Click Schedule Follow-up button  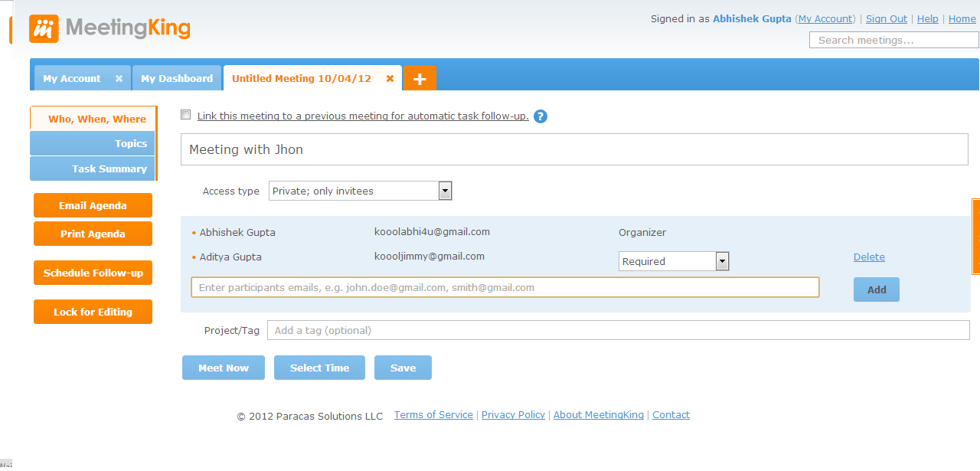click(x=93, y=273)
